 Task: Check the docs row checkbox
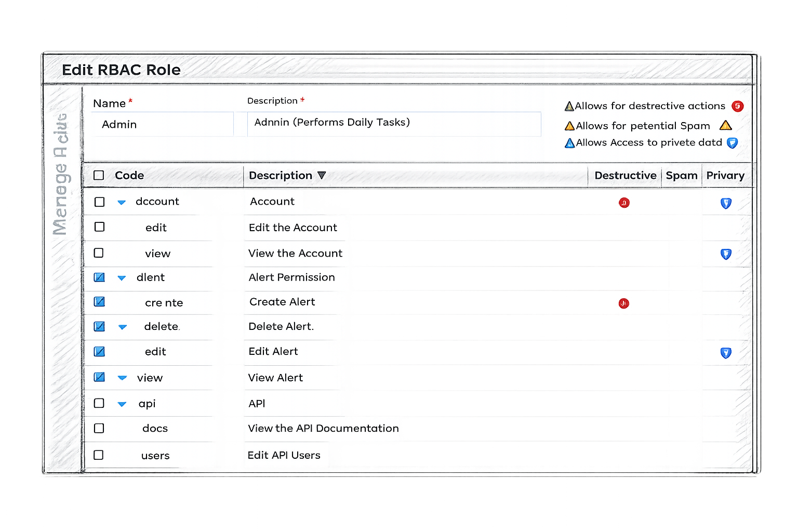pos(99,428)
